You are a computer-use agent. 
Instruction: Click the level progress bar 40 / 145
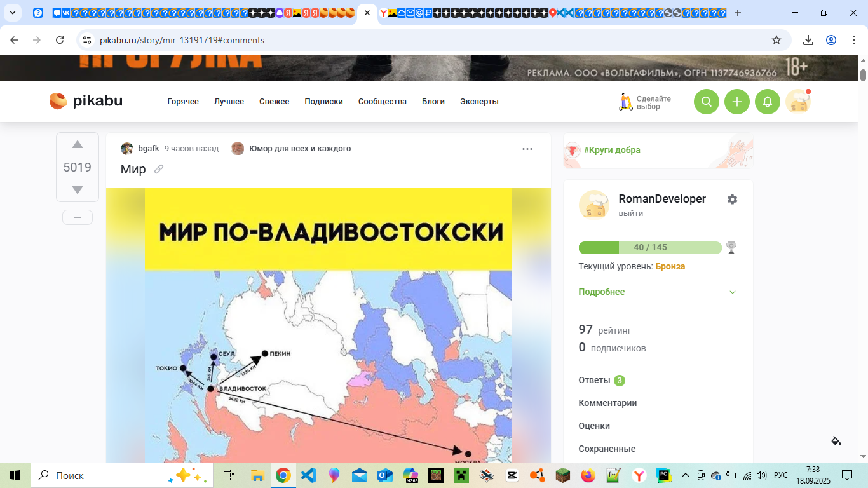click(649, 247)
